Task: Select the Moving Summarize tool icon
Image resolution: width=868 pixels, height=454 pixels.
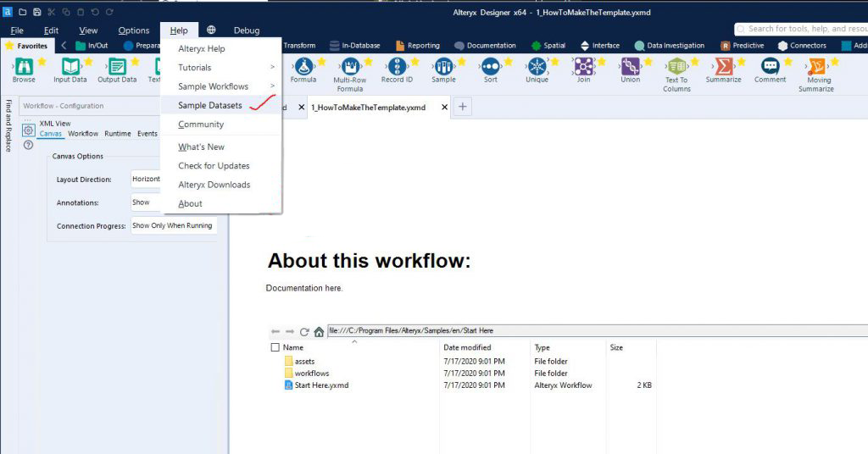Action: pyautogui.click(x=816, y=66)
